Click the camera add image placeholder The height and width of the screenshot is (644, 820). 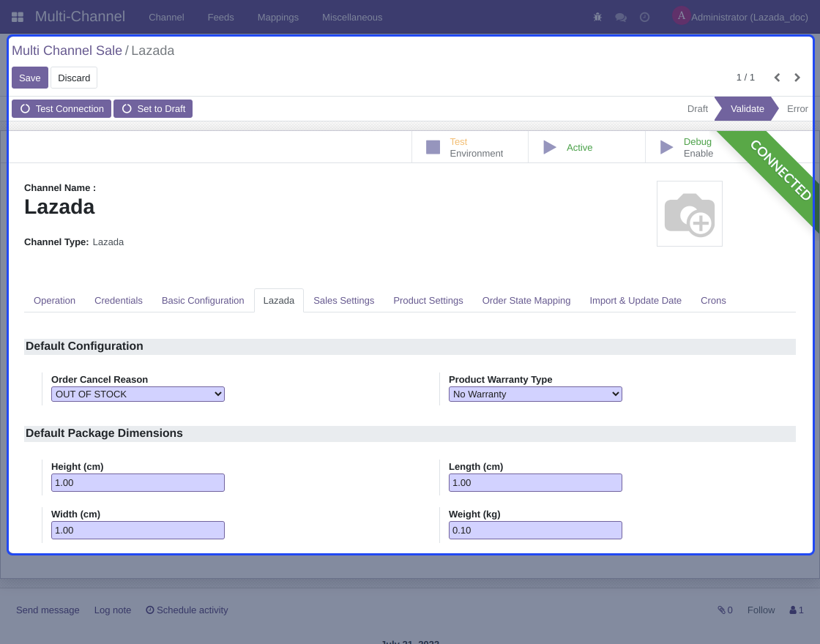[689, 214]
